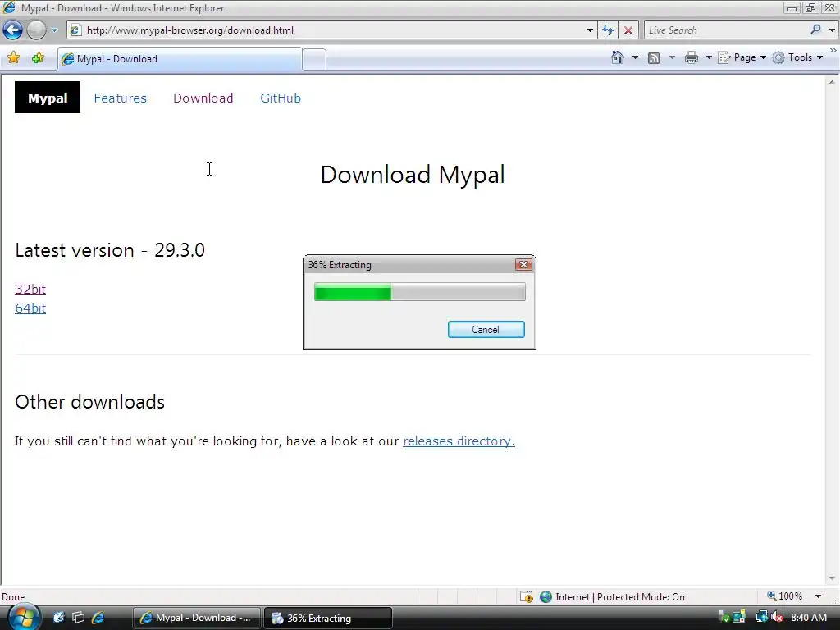This screenshot has height=630, width=840.
Task: Show more command bar items chevron
Action: point(833,50)
